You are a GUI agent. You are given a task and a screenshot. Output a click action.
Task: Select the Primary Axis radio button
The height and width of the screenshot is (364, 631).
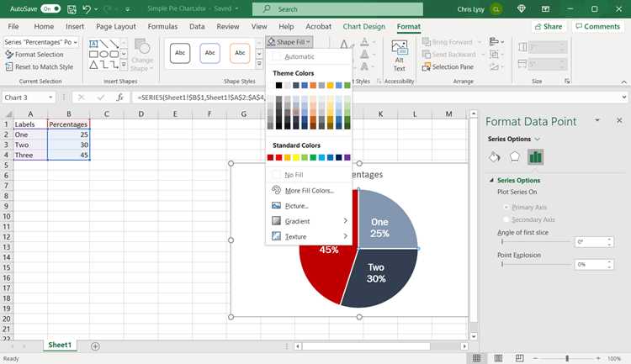click(506, 207)
